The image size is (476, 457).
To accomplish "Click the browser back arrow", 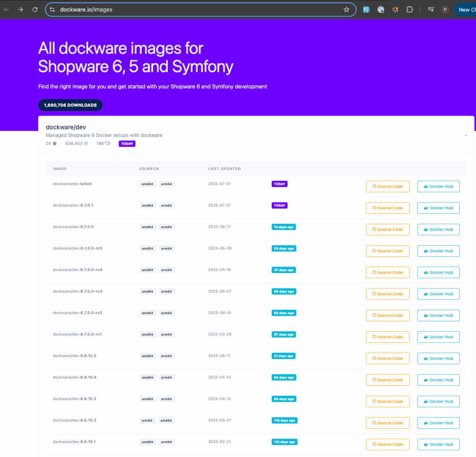I will (x=7, y=9).
